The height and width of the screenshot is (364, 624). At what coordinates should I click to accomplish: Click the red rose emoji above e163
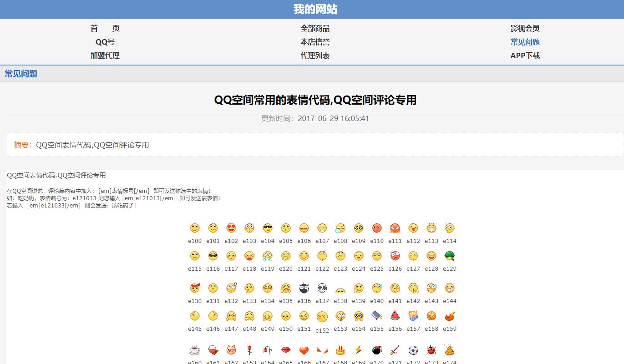249,350
